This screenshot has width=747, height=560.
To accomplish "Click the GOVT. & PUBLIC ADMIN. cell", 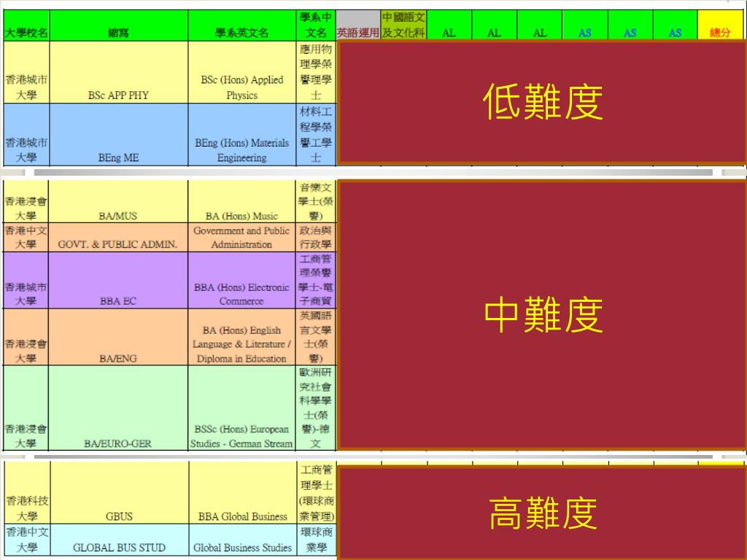I will 118,237.
